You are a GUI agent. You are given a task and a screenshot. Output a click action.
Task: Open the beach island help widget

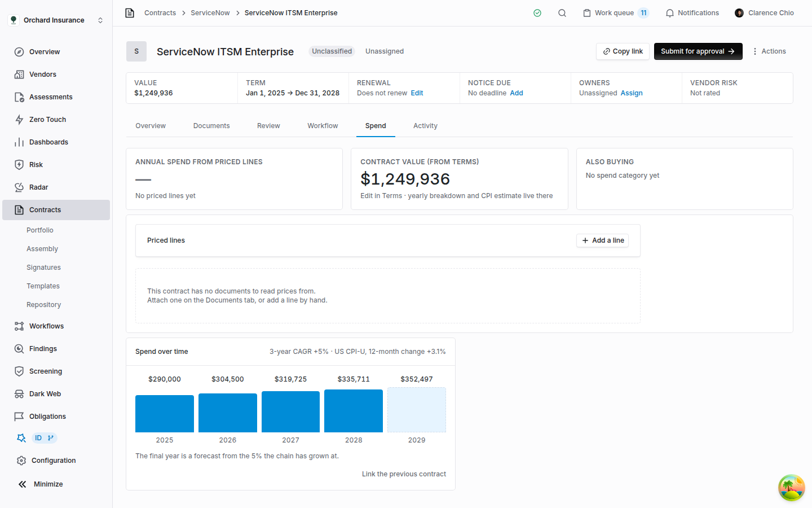(792, 488)
